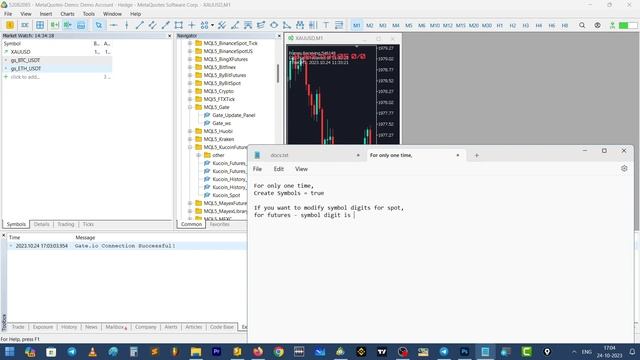Collapse the MQL5_KucoinFutures folder
Viewport: 640px width, 360px height.
(190, 147)
